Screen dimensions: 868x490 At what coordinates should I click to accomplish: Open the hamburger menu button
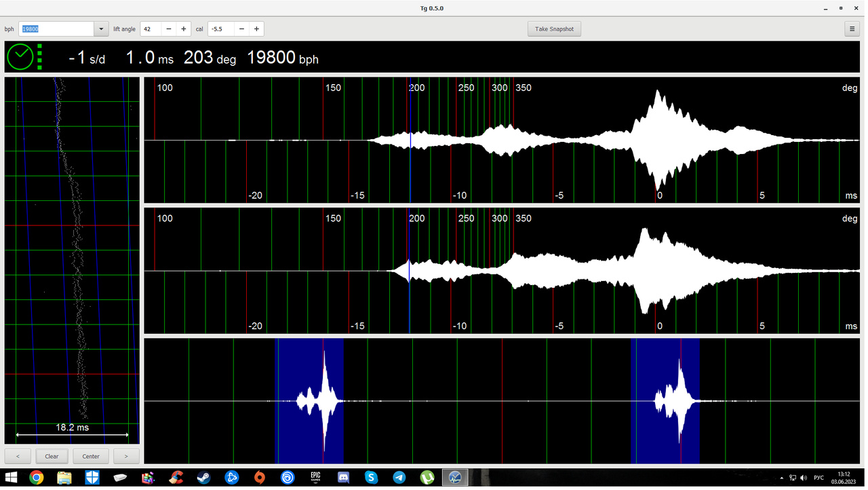(852, 29)
